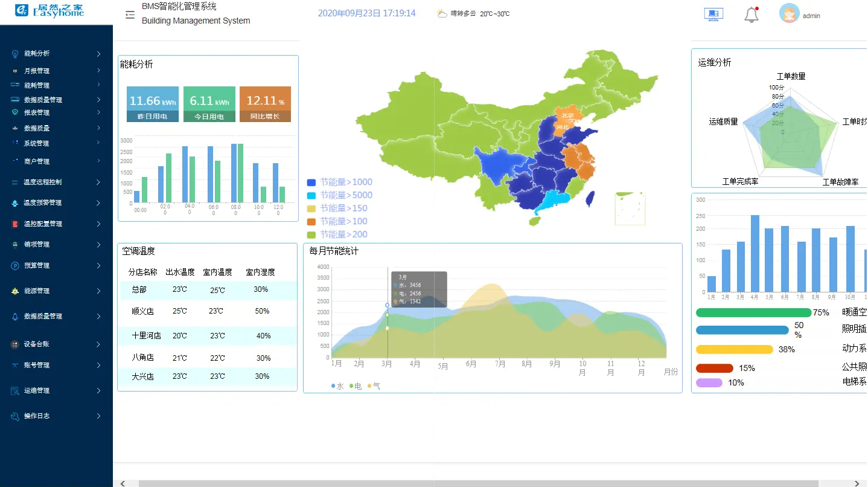
Task: Toggle the 水 series in chart legend
Action: pyautogui.click(x=337, y=386)
